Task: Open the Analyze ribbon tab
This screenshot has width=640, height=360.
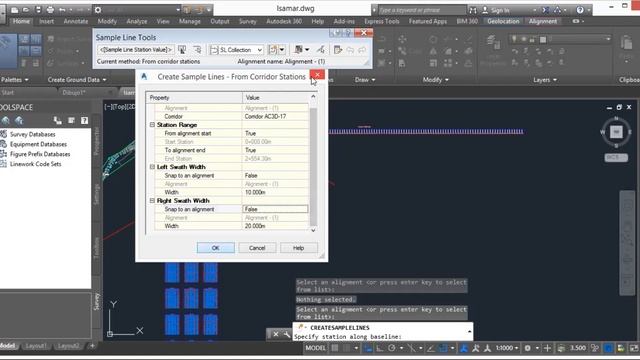Action: (x=137, y=21)
